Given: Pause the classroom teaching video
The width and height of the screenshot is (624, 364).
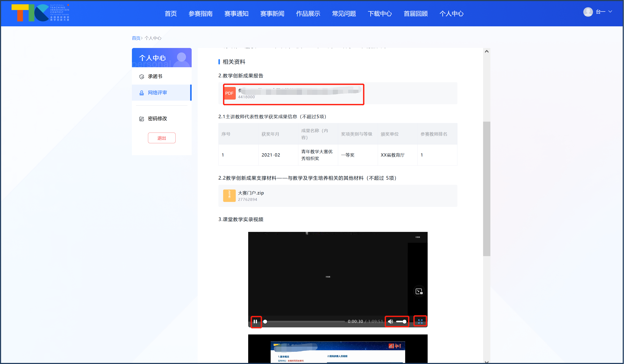Looking at the screenshot, I should [x=255, y=321].
